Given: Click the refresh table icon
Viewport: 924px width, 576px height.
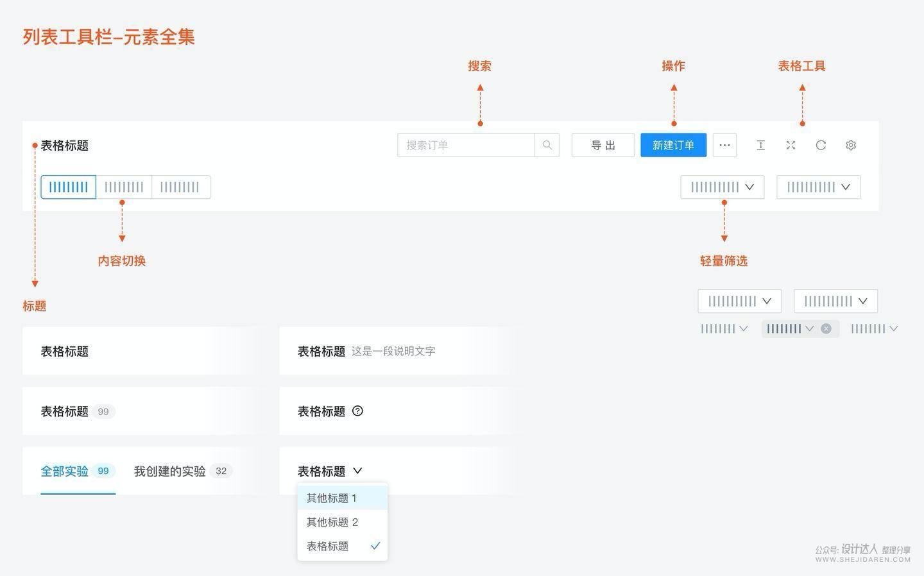Looking at the screenshot, I should (x=821, y=145).
